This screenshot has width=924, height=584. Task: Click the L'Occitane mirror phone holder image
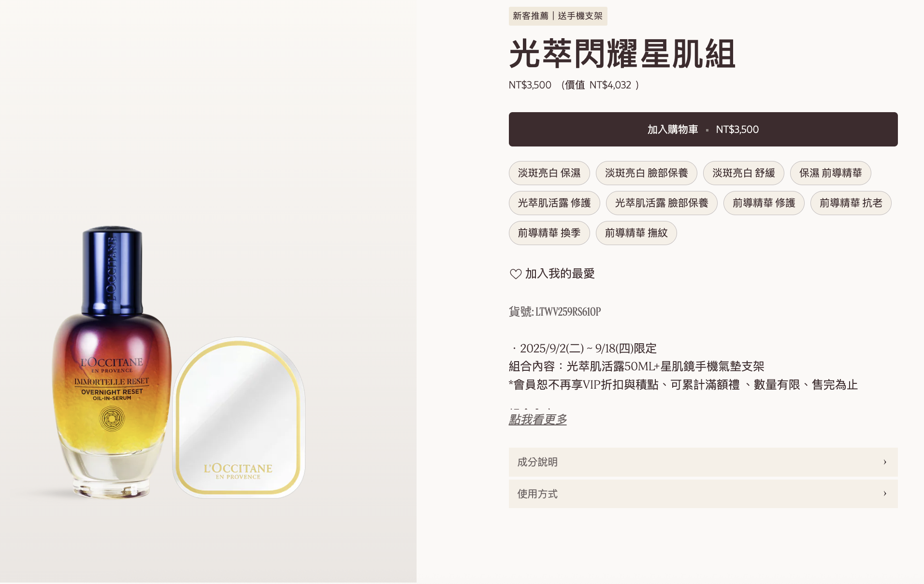[x=239, y=418]
